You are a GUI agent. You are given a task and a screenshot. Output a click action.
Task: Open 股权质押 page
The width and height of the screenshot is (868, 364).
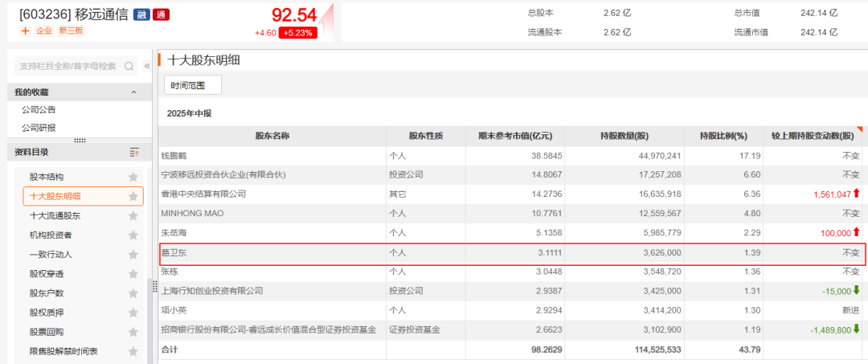coord(47,313)
